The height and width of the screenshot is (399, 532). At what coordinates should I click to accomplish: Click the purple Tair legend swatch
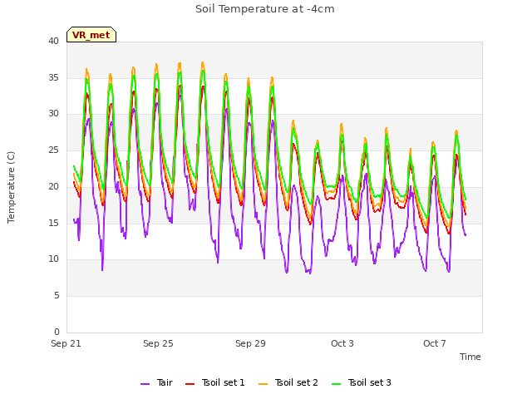pyautogui.click(x=145, y=384)
